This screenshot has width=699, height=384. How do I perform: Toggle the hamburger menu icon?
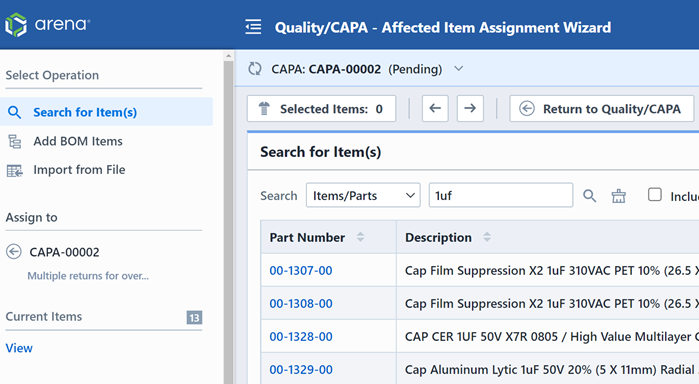click(x=253, y=27)
